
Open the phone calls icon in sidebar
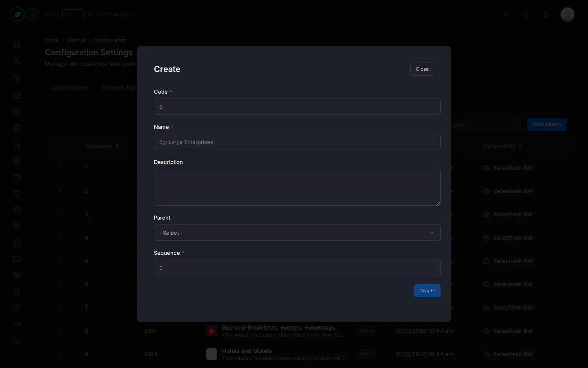coord(17,226)
